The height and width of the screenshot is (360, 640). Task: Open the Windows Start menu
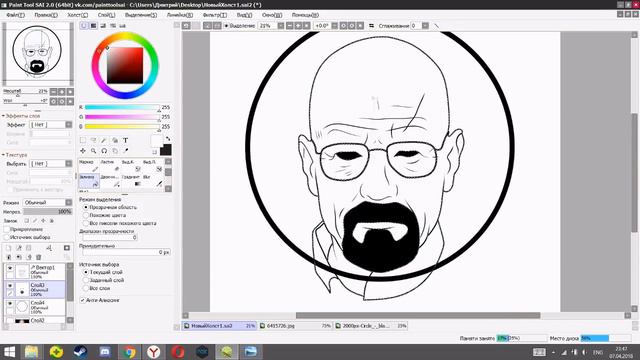coord(9,351)
